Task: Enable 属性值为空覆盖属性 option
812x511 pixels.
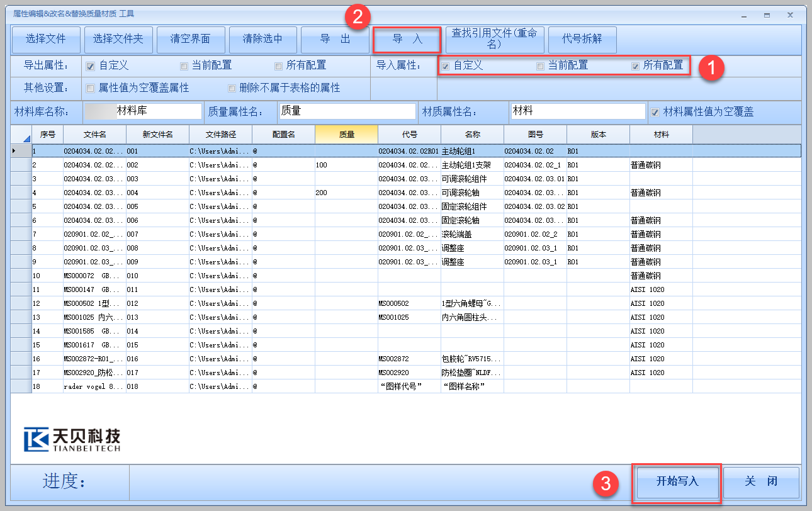Action: tap(91, 88)
